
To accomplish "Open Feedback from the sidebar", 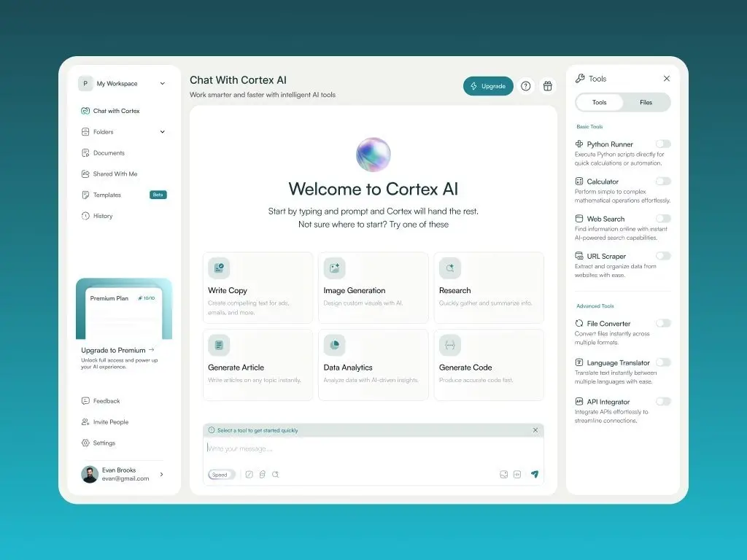I will [101, 401].
